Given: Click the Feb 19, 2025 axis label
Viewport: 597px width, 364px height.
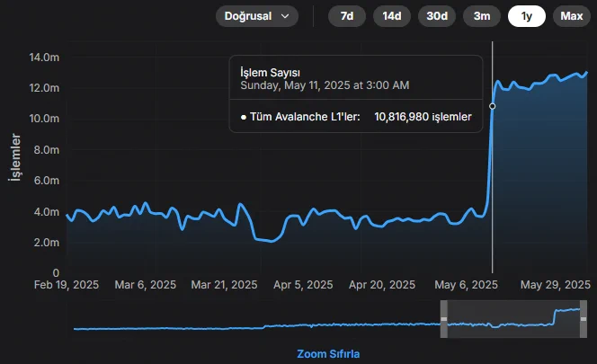Looking at the screenshot, I should (x=67, y=285).
